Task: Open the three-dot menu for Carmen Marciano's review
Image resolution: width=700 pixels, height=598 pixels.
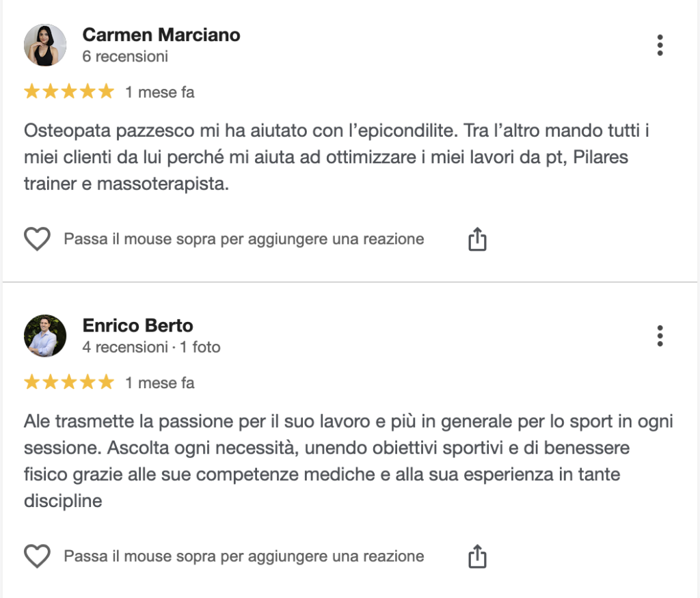Action: (x=660, y=45)
